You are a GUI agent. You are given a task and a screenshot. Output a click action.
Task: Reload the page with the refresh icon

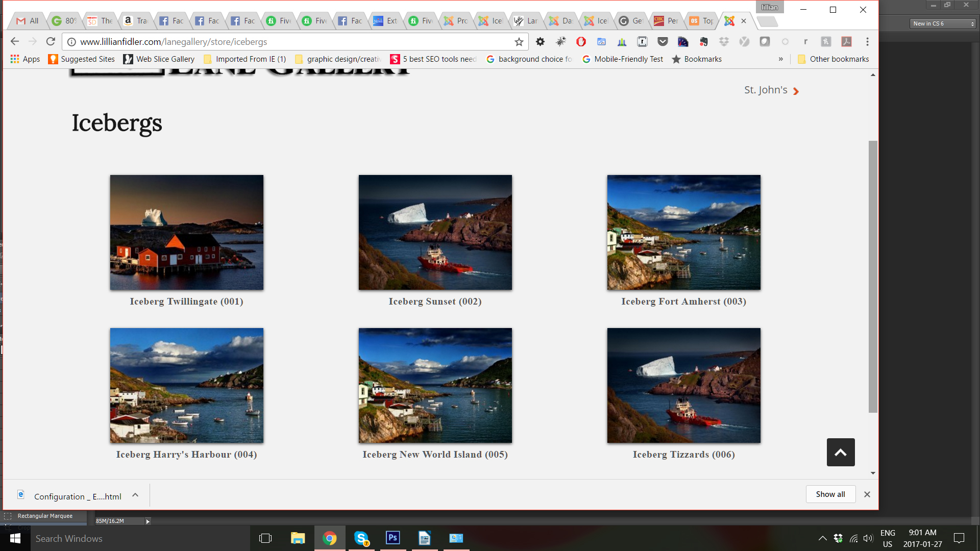tap(51, 41)
